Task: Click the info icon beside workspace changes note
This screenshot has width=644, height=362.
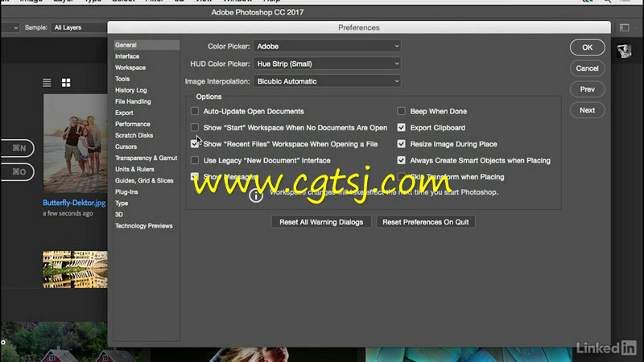Action: (x=256, y=196)
